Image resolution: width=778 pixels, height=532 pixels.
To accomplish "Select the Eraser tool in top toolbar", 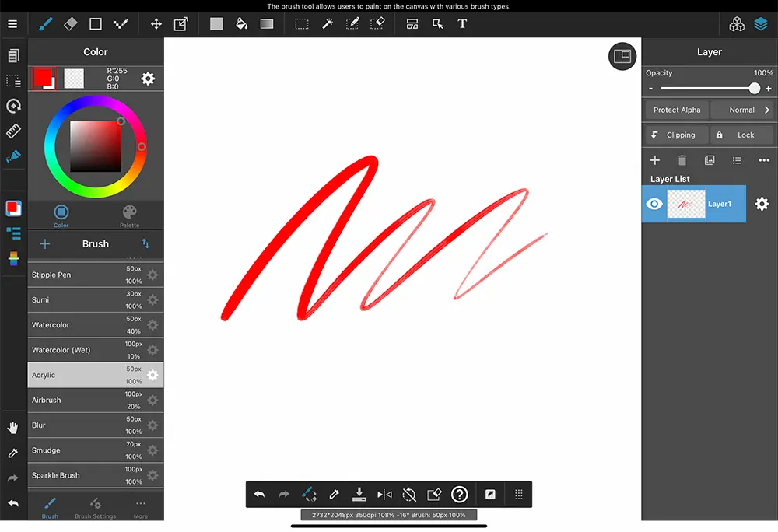I will tap(70, 24).
